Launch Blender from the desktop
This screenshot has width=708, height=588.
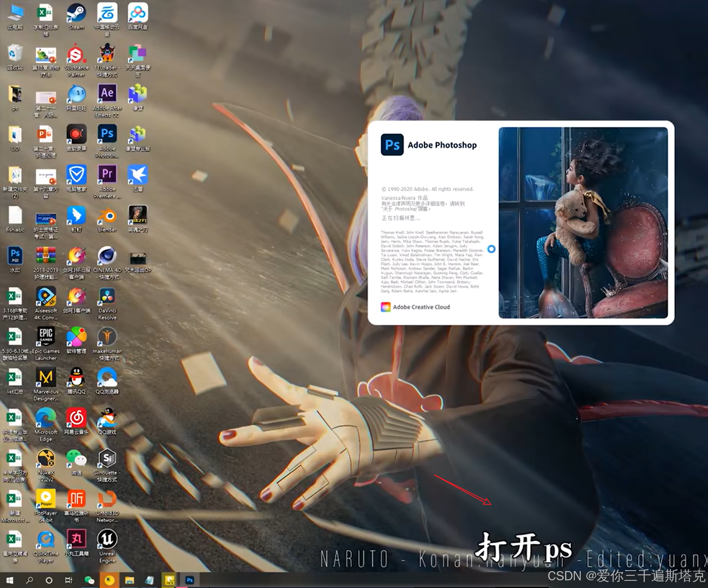point(107,218)
